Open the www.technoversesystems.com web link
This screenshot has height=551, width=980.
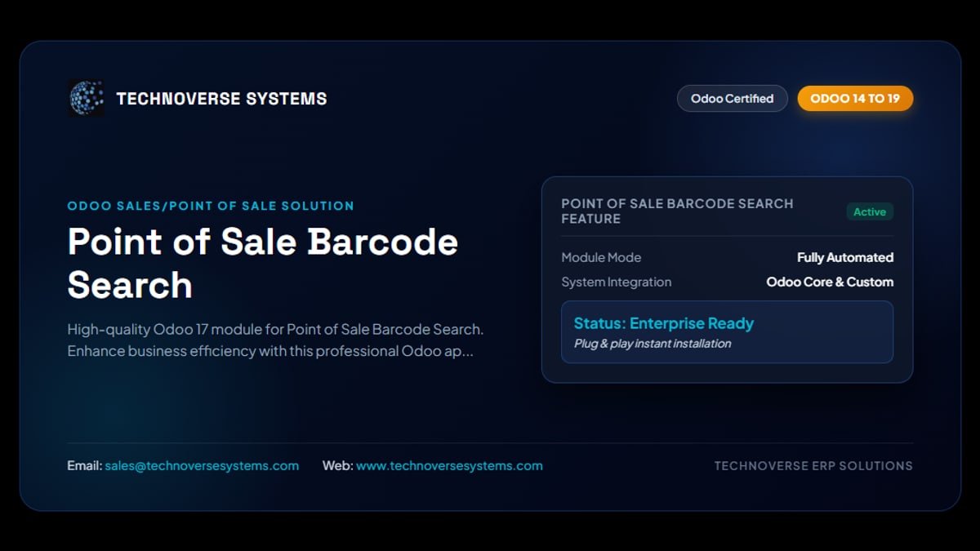click(x=449, y=465)
